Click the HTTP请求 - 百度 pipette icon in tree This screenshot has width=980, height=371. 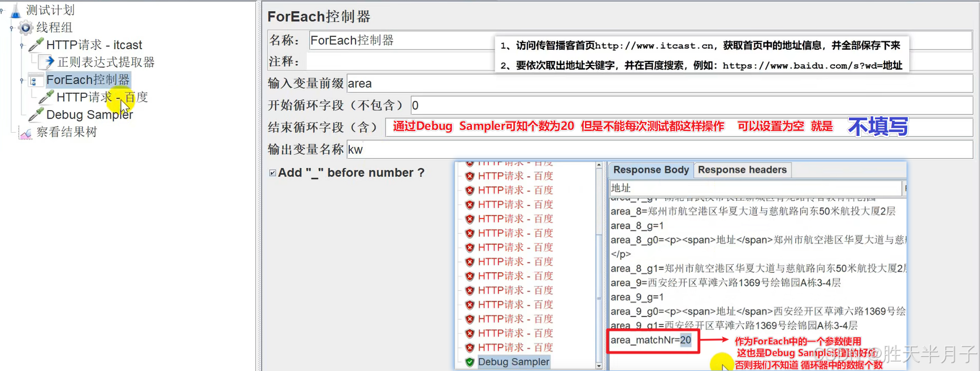47,97
